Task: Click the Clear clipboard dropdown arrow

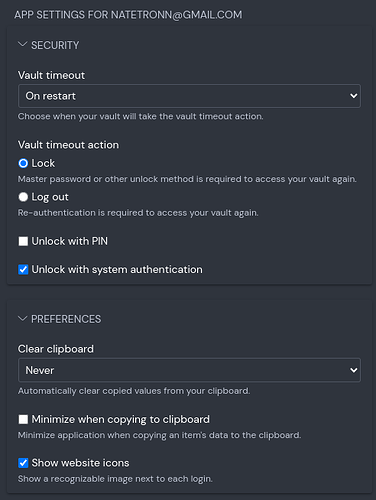Action: [353, 370]
